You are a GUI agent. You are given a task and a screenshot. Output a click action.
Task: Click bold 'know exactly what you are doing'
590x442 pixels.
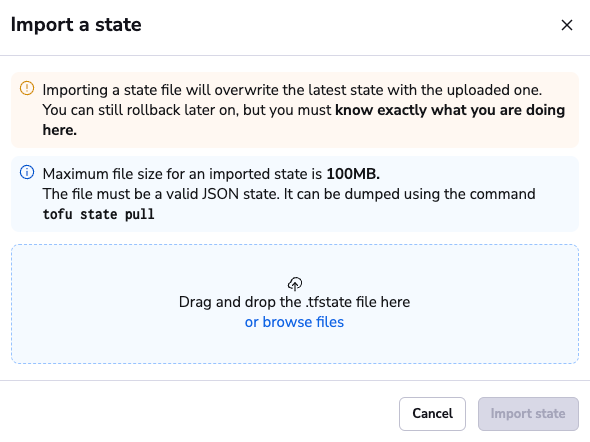(x=450, y=110)
